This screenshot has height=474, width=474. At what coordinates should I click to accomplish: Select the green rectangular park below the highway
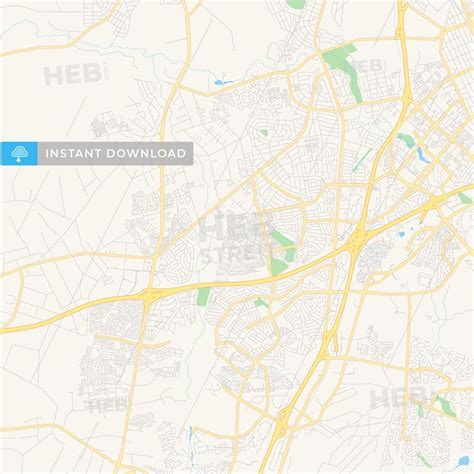pyautogui.click(x=203, y=296)
